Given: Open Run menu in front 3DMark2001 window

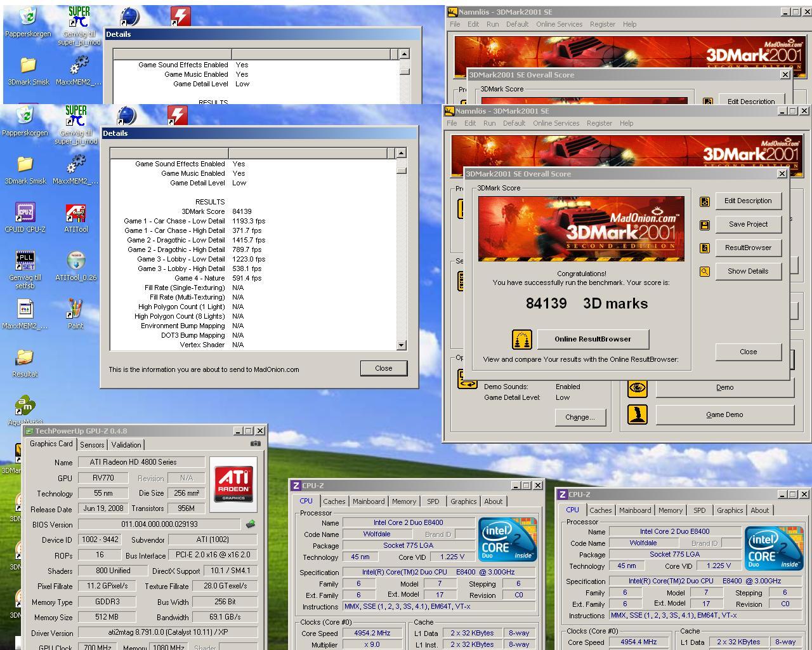Looking at the screenshot, I should [490, 123].
